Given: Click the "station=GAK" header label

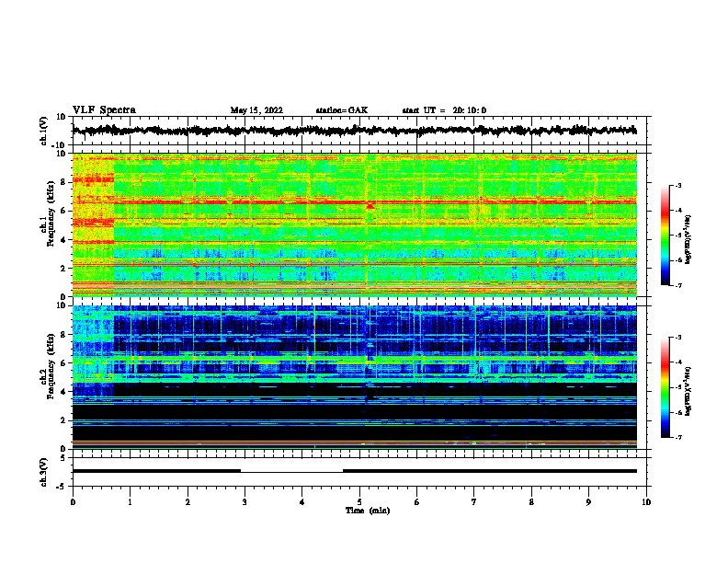Looking at the screenshot, I should (341, 110).
